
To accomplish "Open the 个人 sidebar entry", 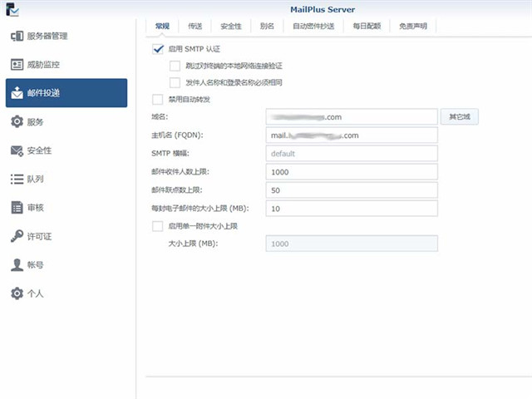I will point(66,293).
